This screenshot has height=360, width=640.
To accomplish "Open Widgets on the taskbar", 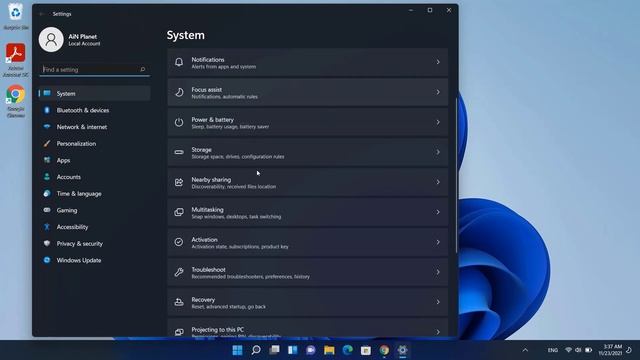I will (x=293, y=350).
